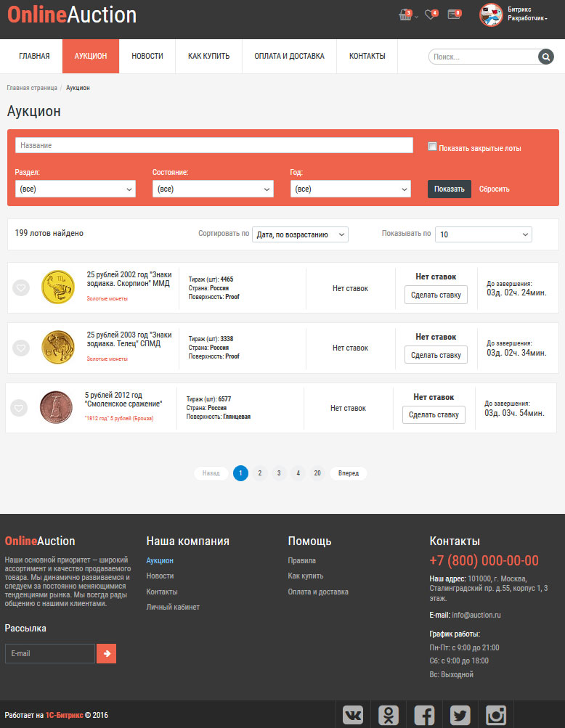Click the search magnifier button
565x728 pixels.
(x=545, y=57)
